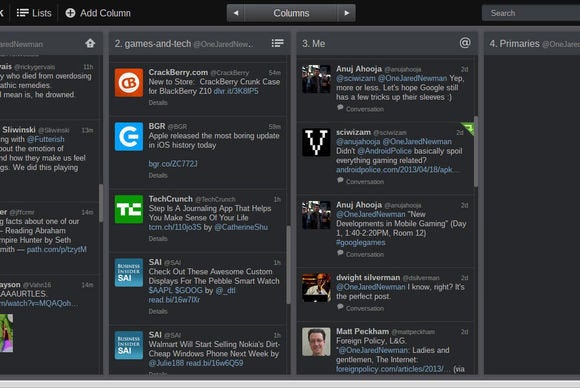Open the @Julie188 mention
580x388 pixels.
pos(166,363)
